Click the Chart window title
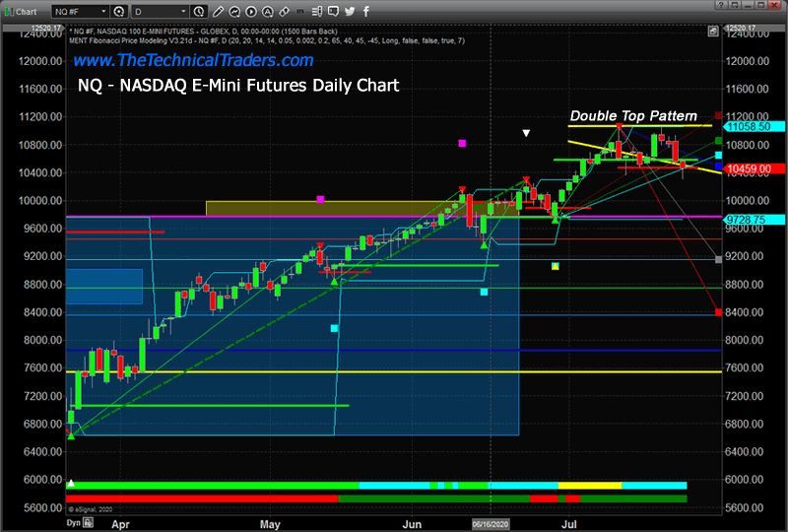 pos(26,12)
